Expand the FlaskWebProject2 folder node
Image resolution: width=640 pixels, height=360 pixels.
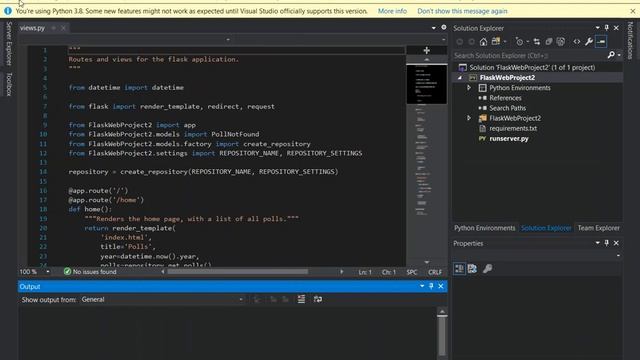pos(469,118)
